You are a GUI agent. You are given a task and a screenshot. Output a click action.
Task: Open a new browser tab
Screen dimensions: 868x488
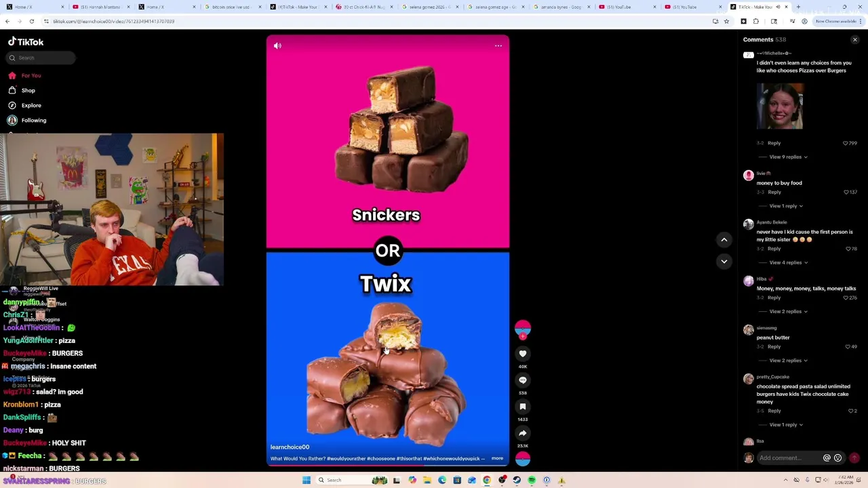[798, 7]
